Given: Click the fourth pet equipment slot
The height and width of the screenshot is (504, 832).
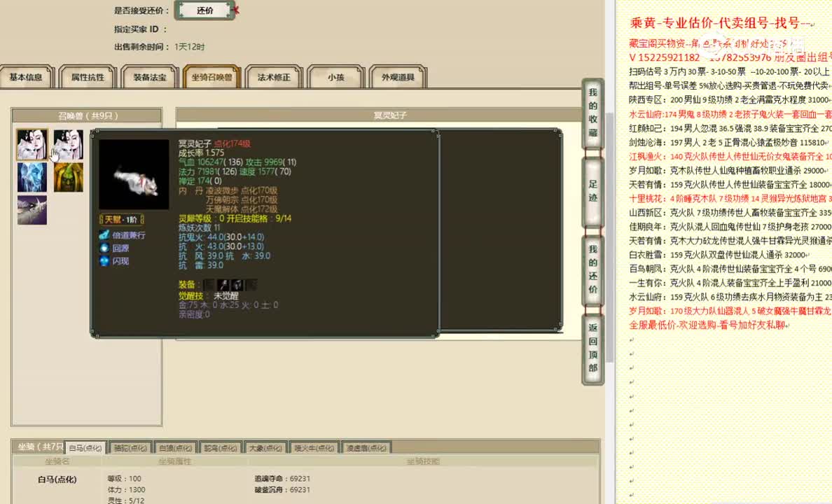Looking at the screenshot, I should coord(251,285).
